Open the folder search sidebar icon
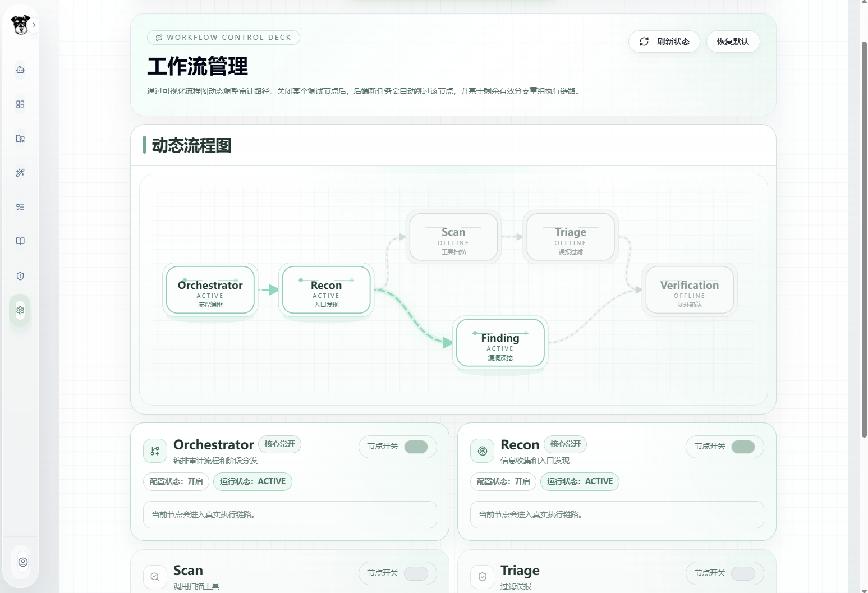Screen dimensions: 868x593 tap(20, 139)
